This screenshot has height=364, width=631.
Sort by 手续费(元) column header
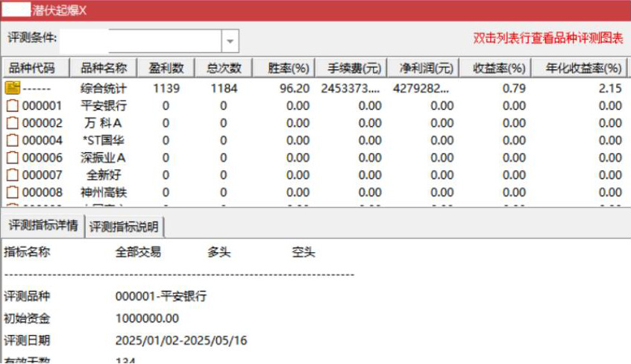click(x=351, y=68)
